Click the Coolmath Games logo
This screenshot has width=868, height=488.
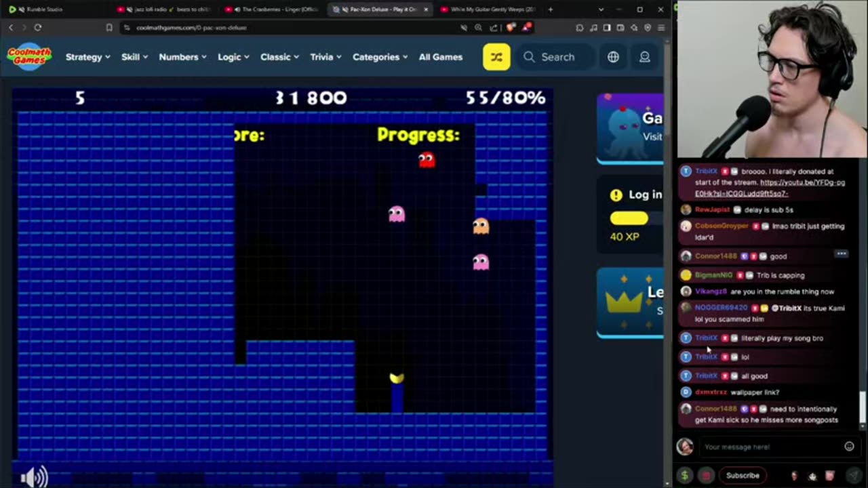pyautogui.click(x=29, y=57)
